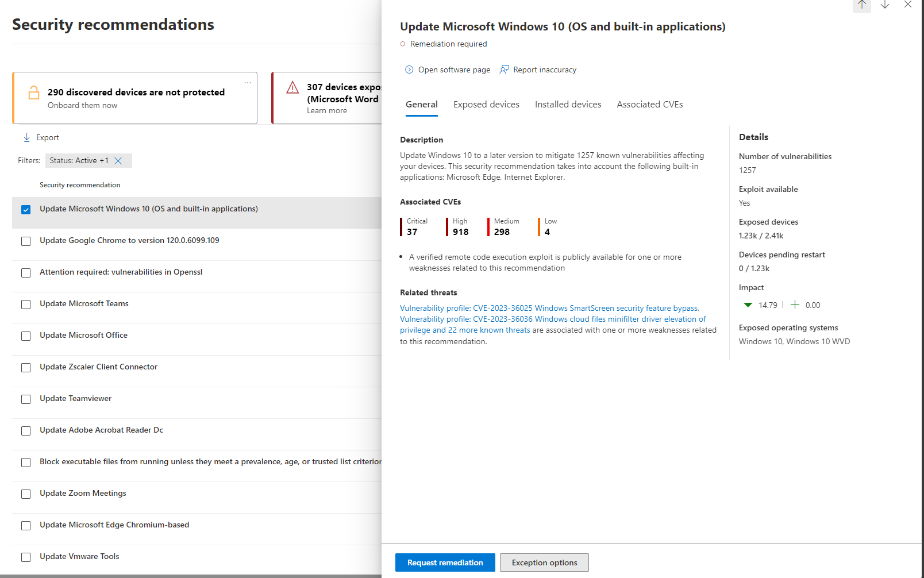Click the plus icon beside 0.00 impact
Viewport: 924px width, 578px height.
click(795, 305)
